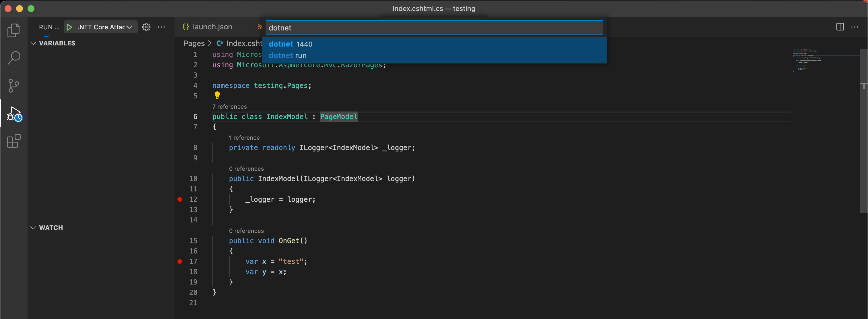Show the 7 references for IndexModel
The image size is (868, 319).
pos(229,107)
